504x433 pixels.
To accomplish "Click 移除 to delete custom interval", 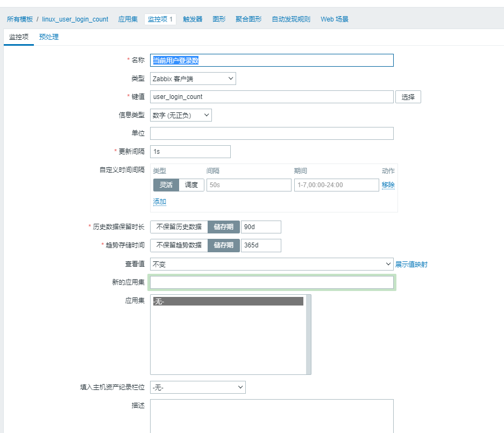I will 388,185.
